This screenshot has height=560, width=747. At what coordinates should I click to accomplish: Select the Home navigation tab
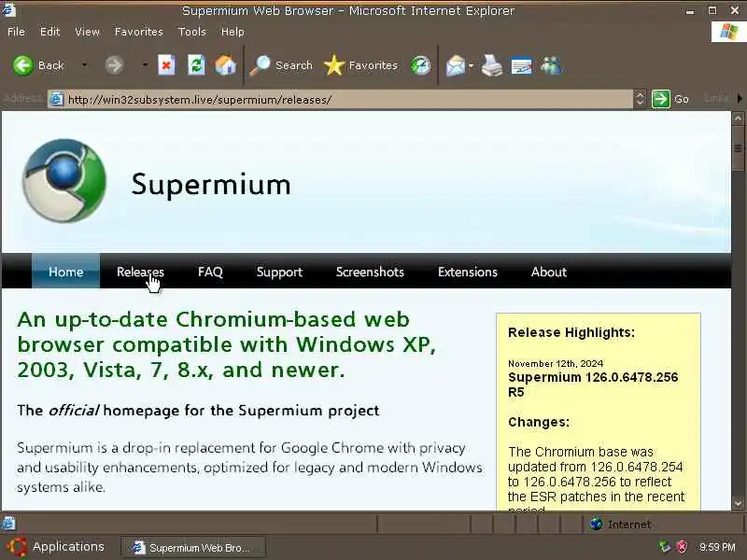point(65,272)
